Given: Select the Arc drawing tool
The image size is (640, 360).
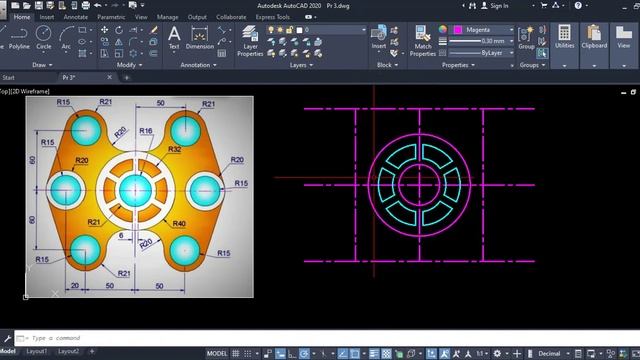Looking at the screenshot, I should pos(66,38).
